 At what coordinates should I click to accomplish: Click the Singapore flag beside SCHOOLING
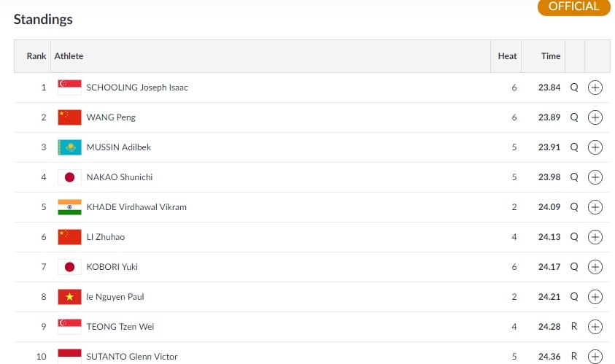pyautogui.click(x=69, y=88)
